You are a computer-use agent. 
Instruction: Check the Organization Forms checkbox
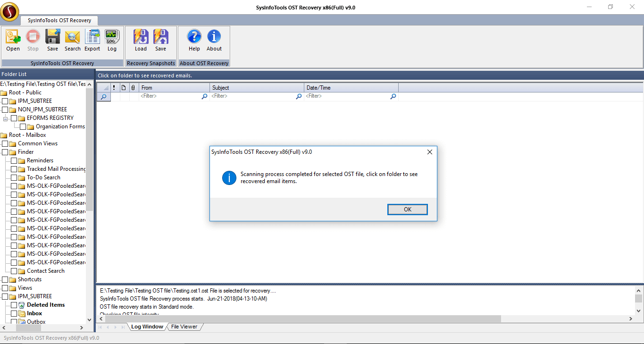pyautogui.click(x=23, y=126)
